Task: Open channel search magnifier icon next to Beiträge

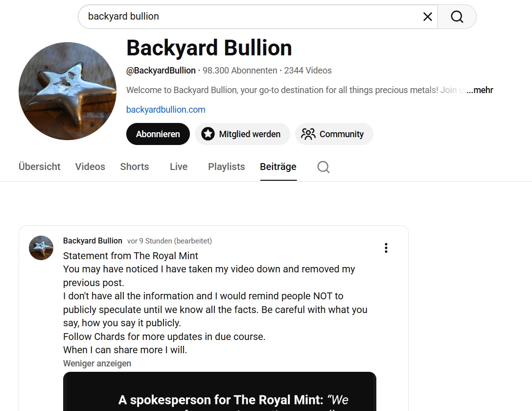Action: click(x=324, y=167)
